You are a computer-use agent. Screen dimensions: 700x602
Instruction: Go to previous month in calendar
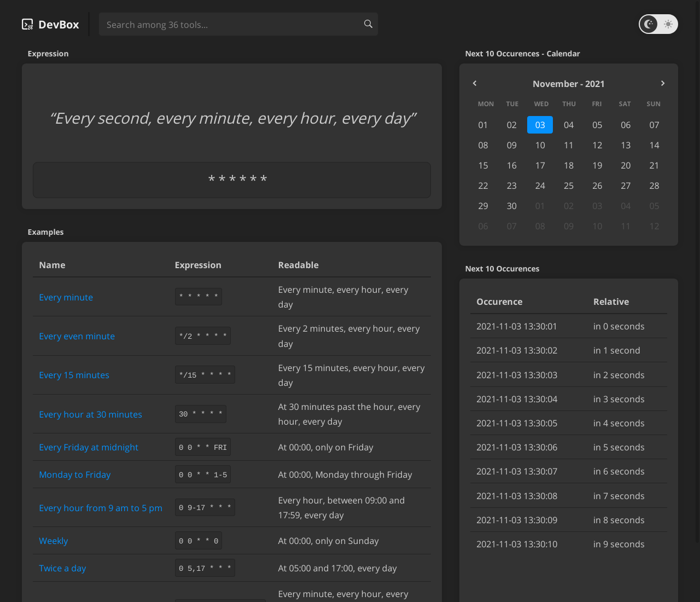475,83
